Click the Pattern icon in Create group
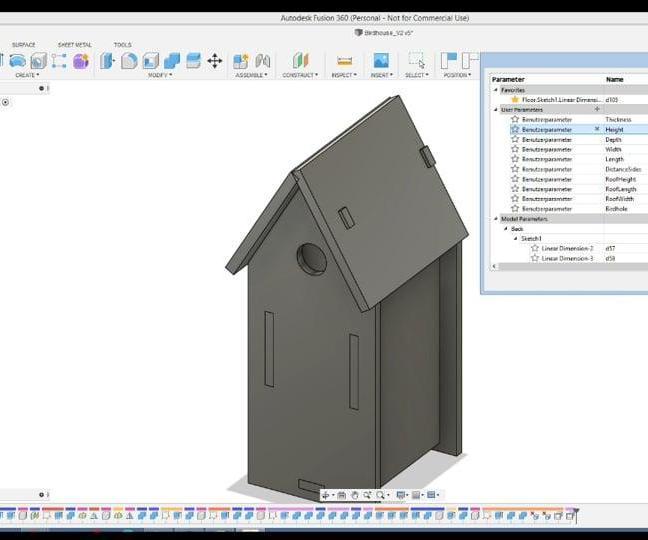 [x=59, y=61]
